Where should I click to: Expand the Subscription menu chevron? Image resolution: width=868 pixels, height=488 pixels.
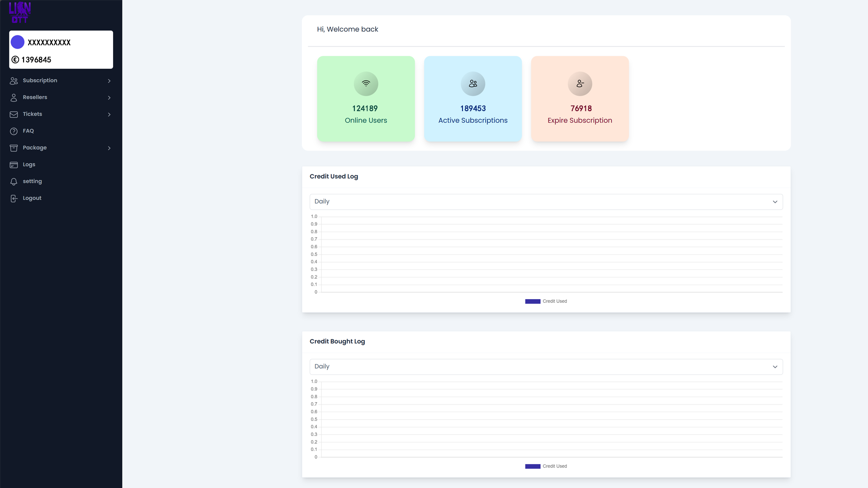click(x=109, y=81)
